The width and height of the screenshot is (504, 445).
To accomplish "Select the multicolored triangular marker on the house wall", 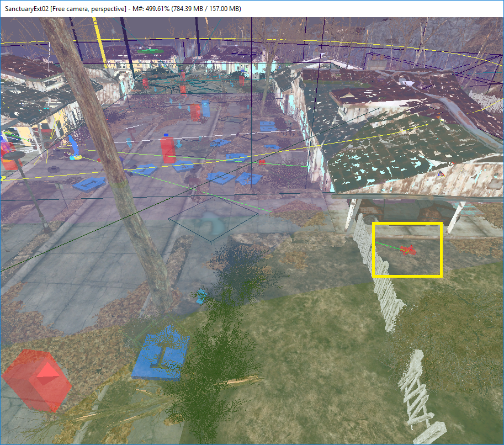I will point(441,174).
